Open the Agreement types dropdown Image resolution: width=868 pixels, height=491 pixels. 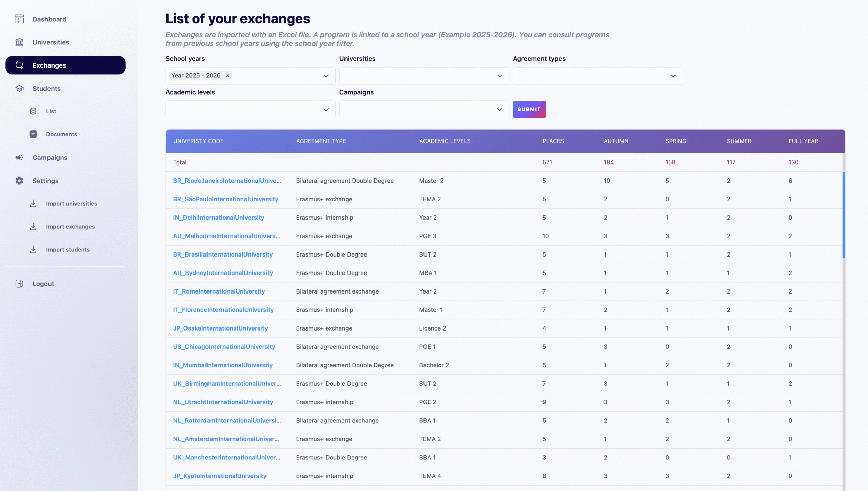coord(673,76)
